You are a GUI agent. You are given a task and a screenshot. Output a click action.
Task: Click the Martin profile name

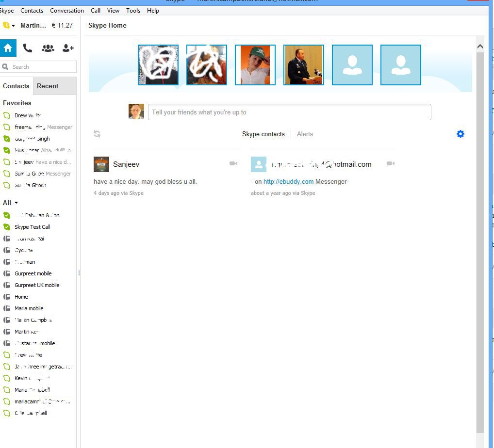click(x=33, y=26)
